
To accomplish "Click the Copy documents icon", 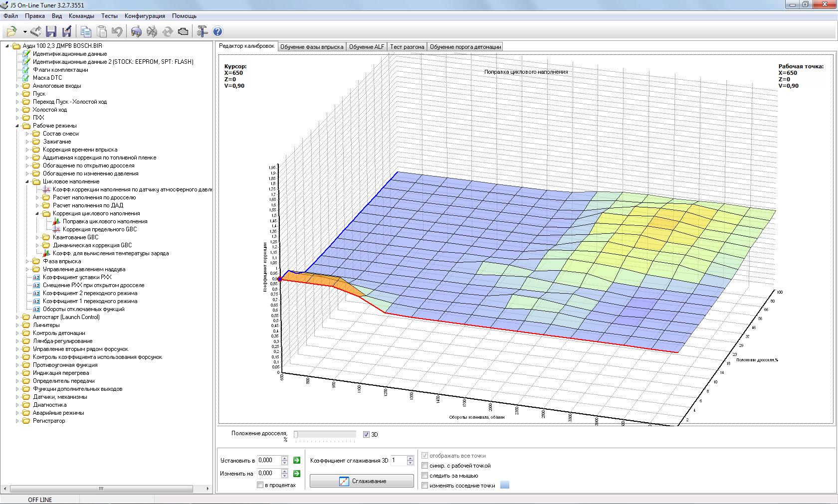I will coord(86,32).
